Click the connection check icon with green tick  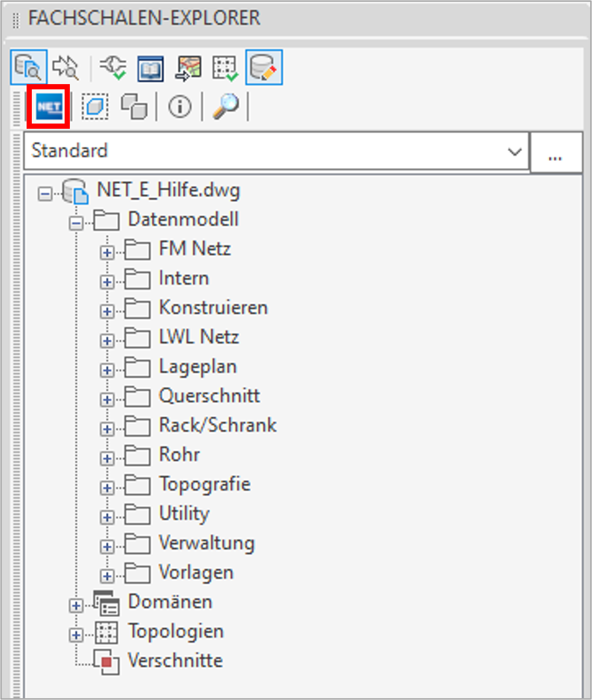(x=113, y=67)
